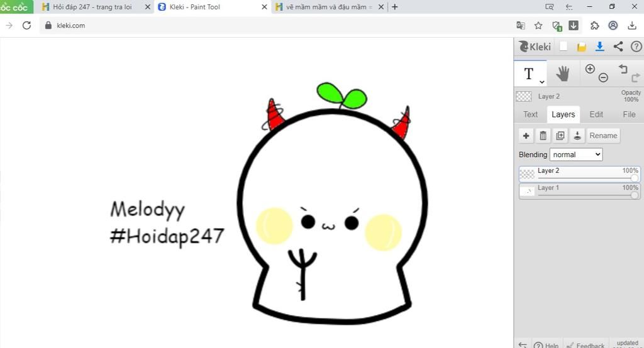This screenshot has width=644, height=348.
Task: Click the share icon in Kleki's top bar
Action: click(618, 46)
